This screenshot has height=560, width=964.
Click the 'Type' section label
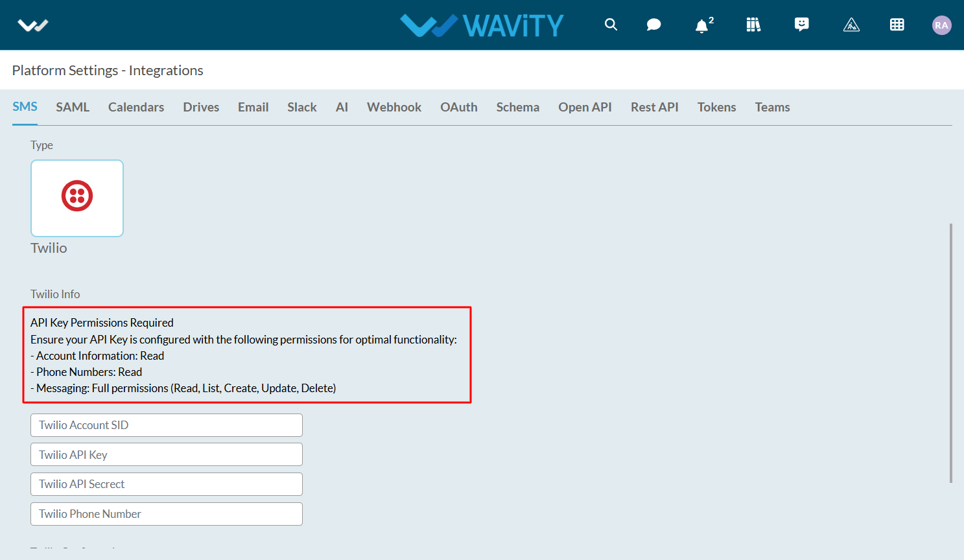(41, 145)
